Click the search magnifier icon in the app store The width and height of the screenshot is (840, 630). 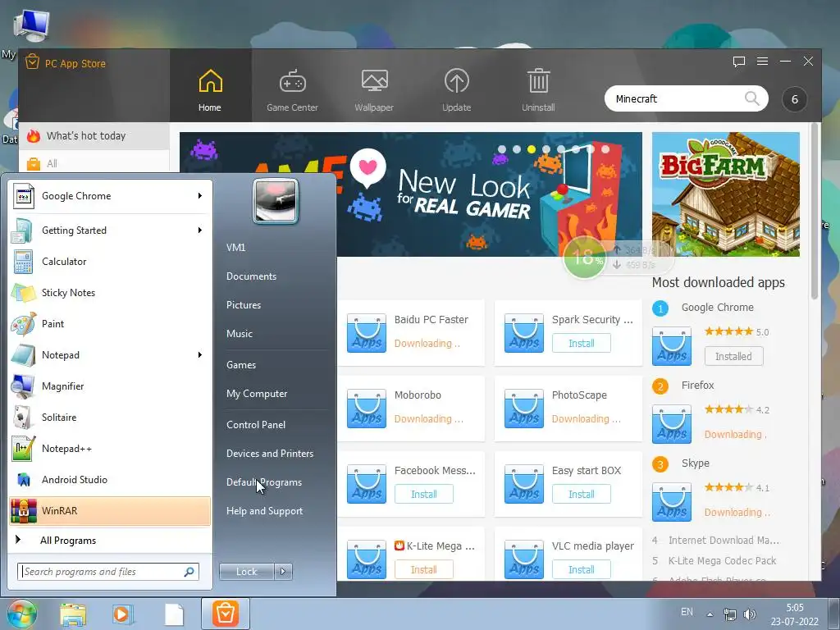click(x=751, y=98)
